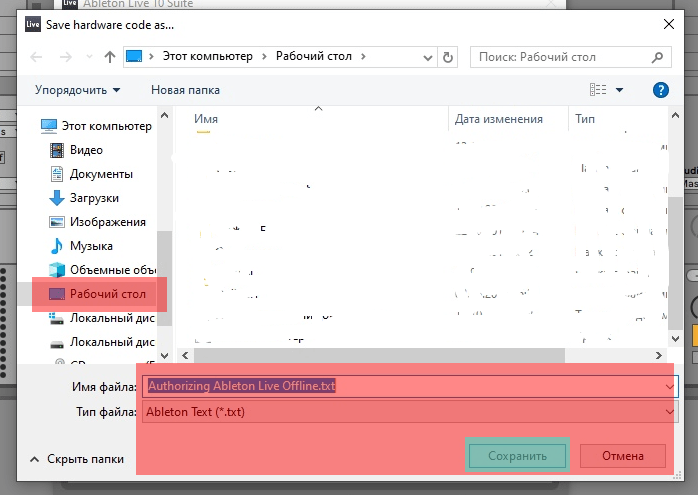Open the 'Изображения' folder in sidebar
698x495 pixels.
98,222
